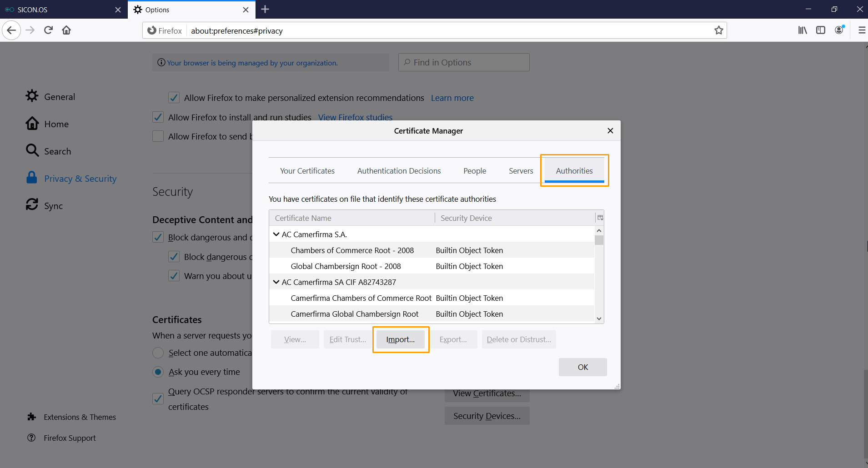Select the Ask you every time radio
The width and height of the screenshot is (868, 468).
158,372
